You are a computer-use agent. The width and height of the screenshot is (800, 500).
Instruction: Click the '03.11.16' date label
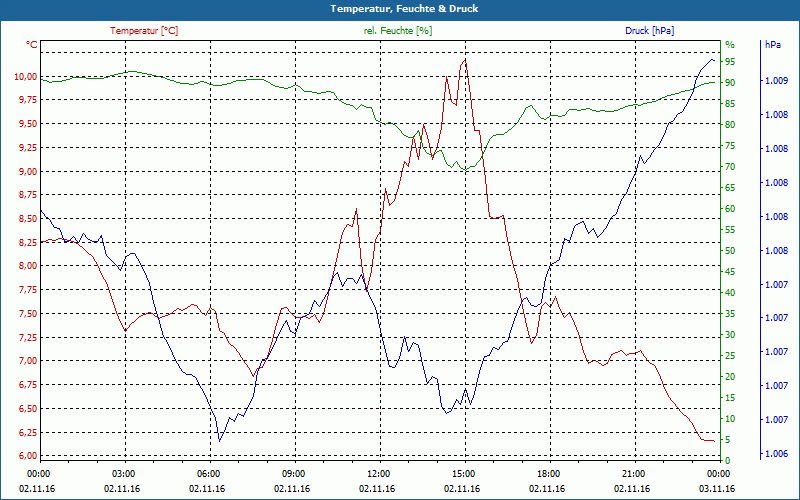[x=717, y=488]
